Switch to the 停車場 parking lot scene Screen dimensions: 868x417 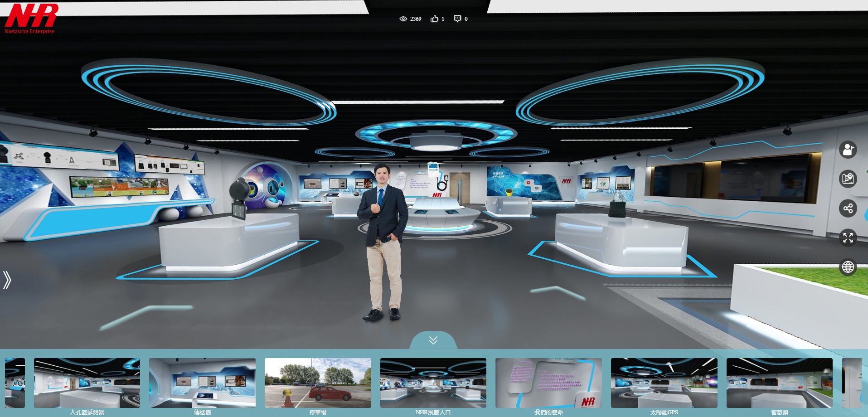pyautogui.click(x=318, y=383)
